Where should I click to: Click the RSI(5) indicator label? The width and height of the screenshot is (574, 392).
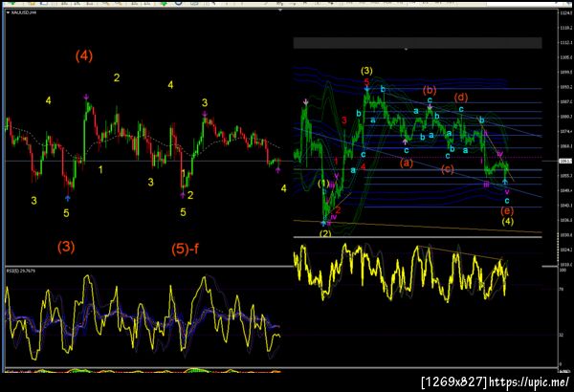(x=21, y=272)
